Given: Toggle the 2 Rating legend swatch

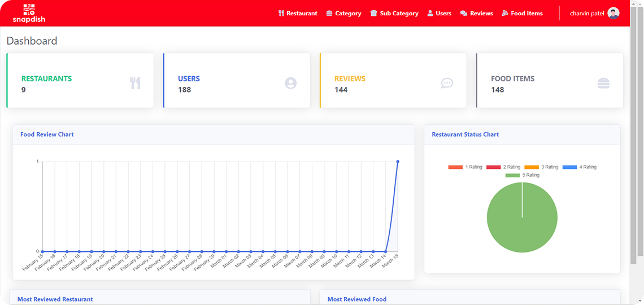Looking at the screenshot, I should [x=493, y=167].
